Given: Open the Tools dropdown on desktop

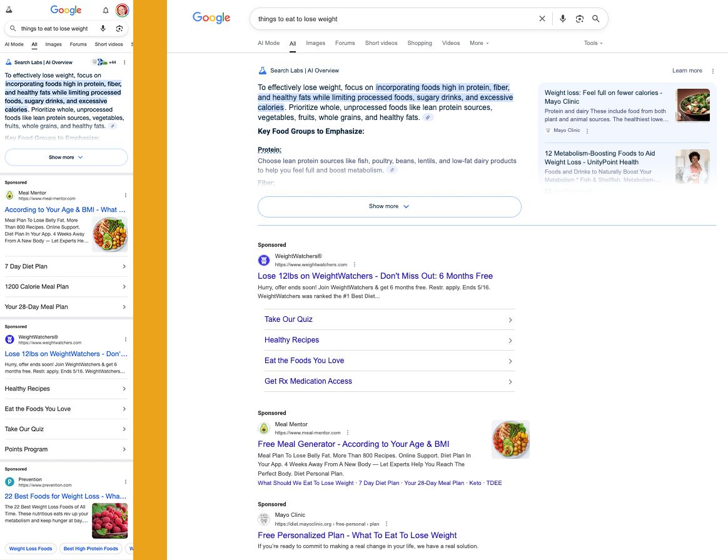Looking at the screenshot, I should 593,43.
